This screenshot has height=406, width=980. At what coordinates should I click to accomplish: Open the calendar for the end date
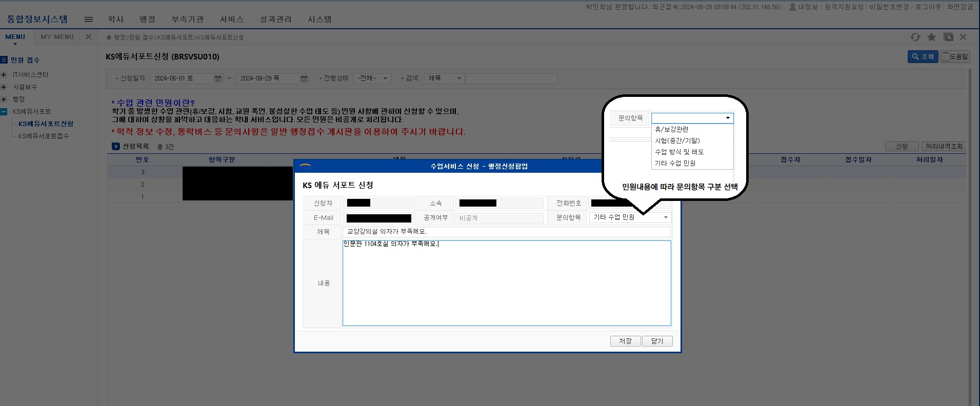pos(304,78)
